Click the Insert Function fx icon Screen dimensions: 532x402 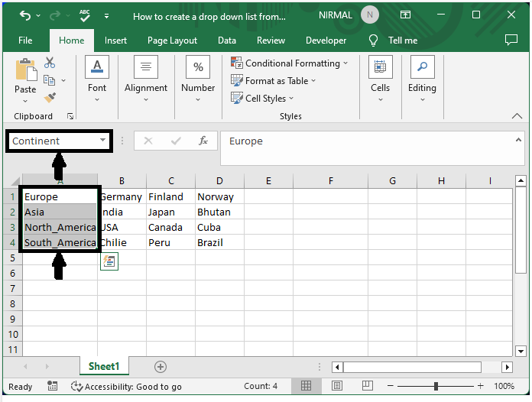point(203,141)
